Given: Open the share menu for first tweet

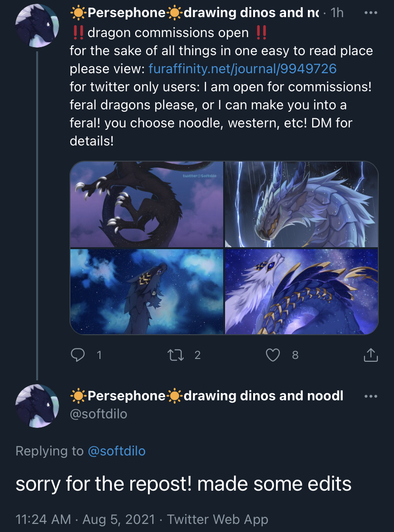Looking at the screenshot, I should pyautogui.click(x=371, y=355).
